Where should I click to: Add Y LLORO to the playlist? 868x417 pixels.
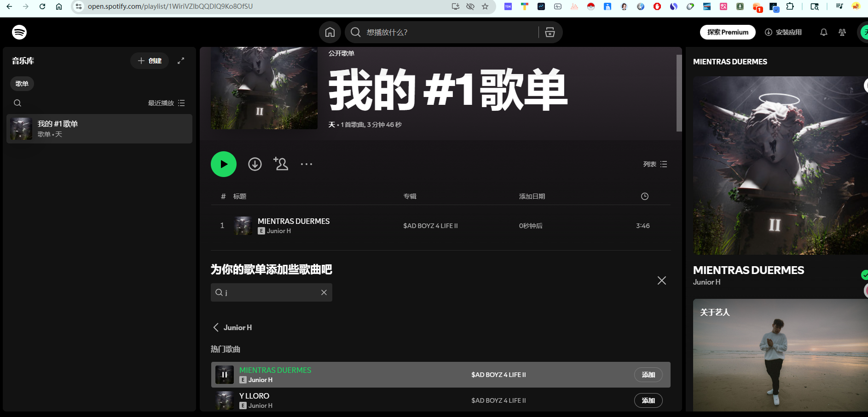coord(648,400)
